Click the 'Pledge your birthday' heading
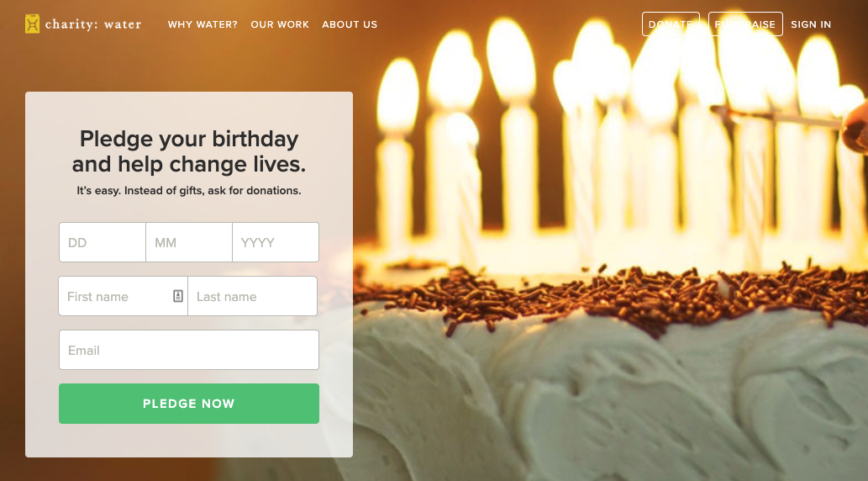Image resolution: width=868 pixels, height=481 pixels. (189, 151)
